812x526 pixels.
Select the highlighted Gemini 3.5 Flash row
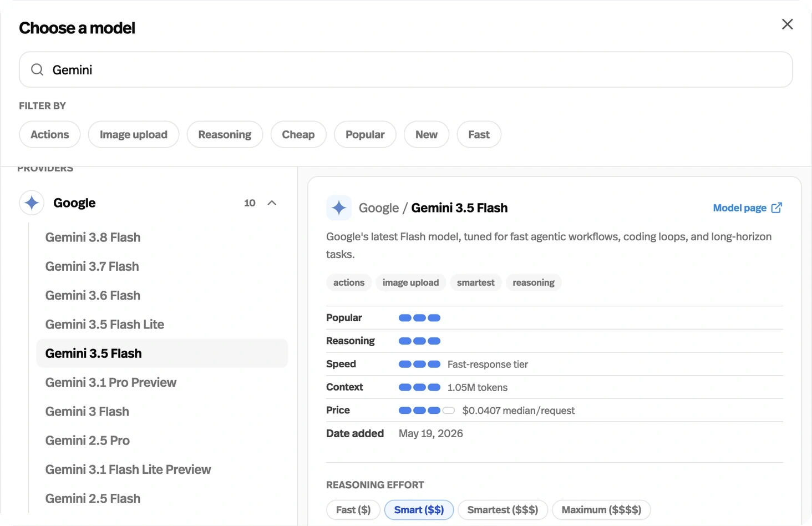pyautogui.click(x=162, y=353)
